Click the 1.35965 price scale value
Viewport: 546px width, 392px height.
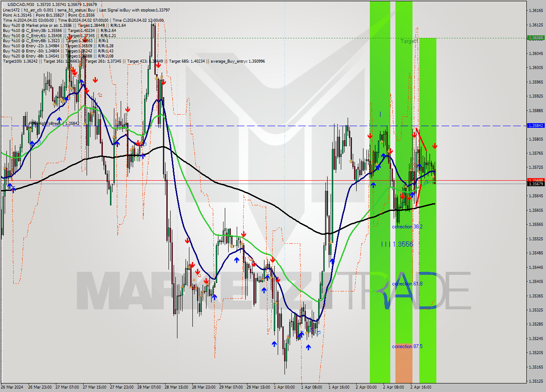(x=536, y=82)
